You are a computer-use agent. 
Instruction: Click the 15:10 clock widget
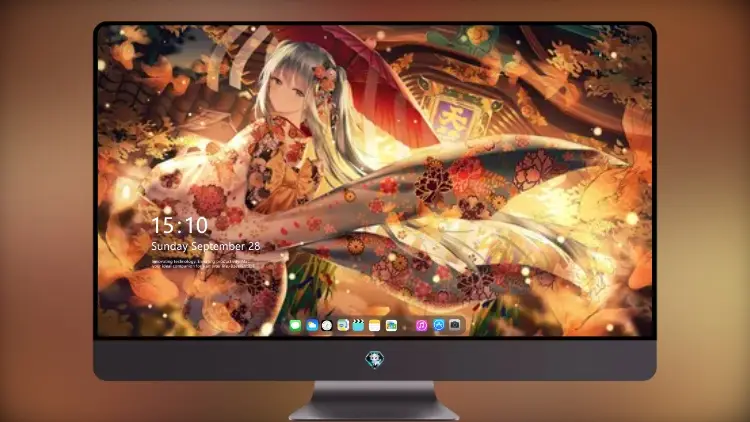(x=179, y=225)
